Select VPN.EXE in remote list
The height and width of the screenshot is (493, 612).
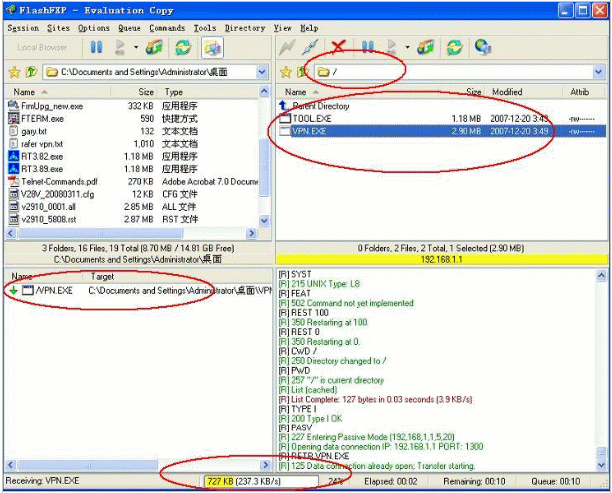(442, 131)
